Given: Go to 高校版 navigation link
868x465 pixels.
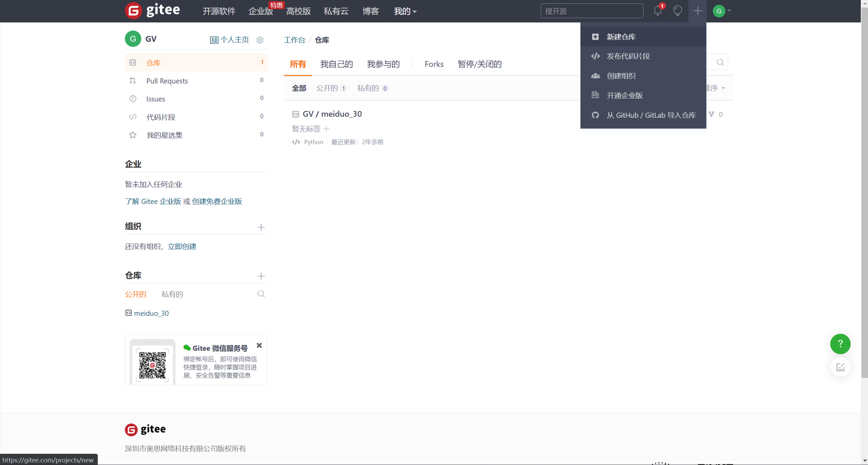Looking at the screenshot, I should (298, 11).
